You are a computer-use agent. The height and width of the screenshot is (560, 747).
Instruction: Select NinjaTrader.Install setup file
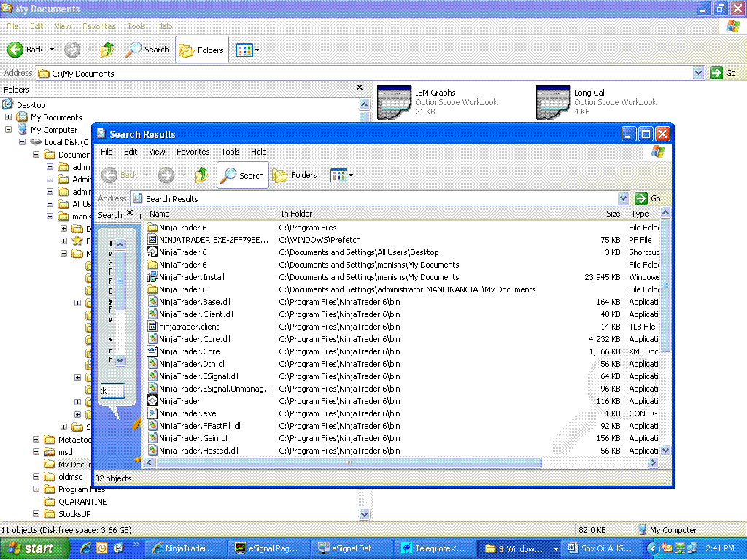tap(186, 277)
